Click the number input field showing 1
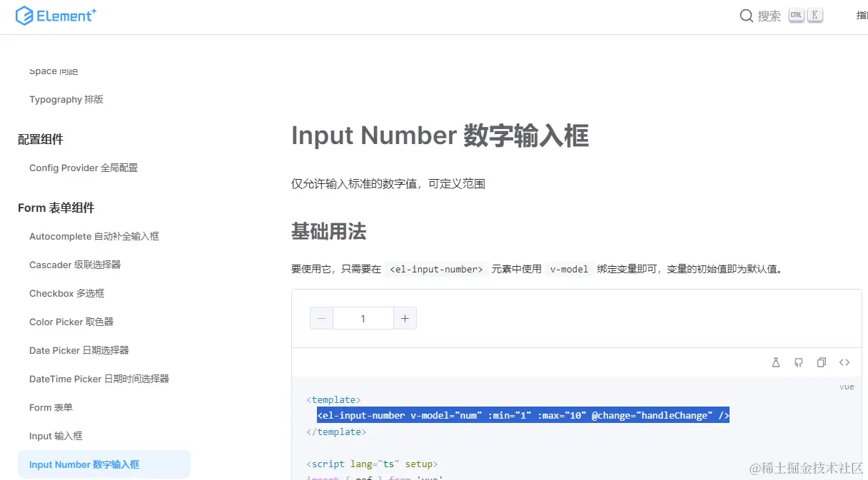868x480 pixels. click(x=363, y=319)
